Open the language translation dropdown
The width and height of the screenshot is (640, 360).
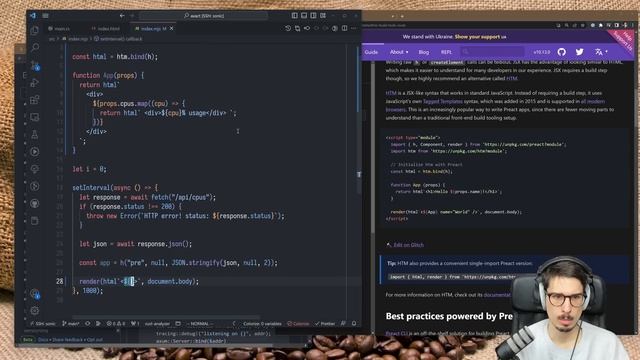pos(601,52)
